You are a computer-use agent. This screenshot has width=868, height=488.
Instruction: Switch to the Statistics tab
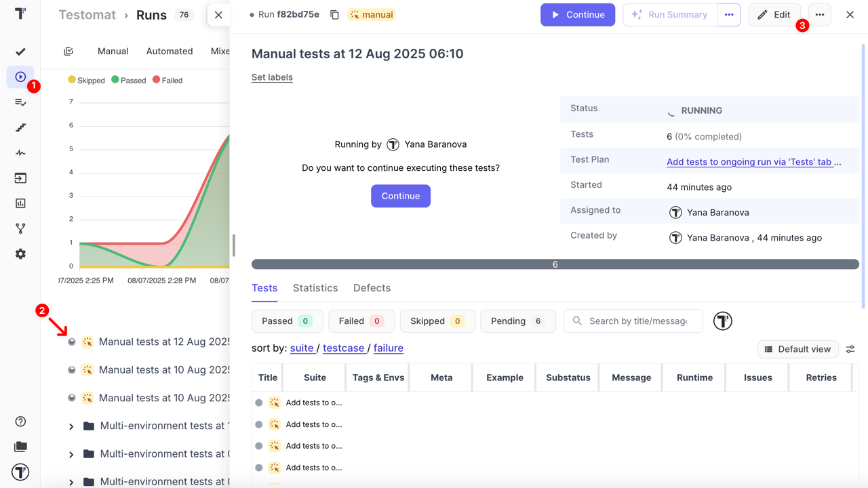pyautogui.click(x=315, y=288)
